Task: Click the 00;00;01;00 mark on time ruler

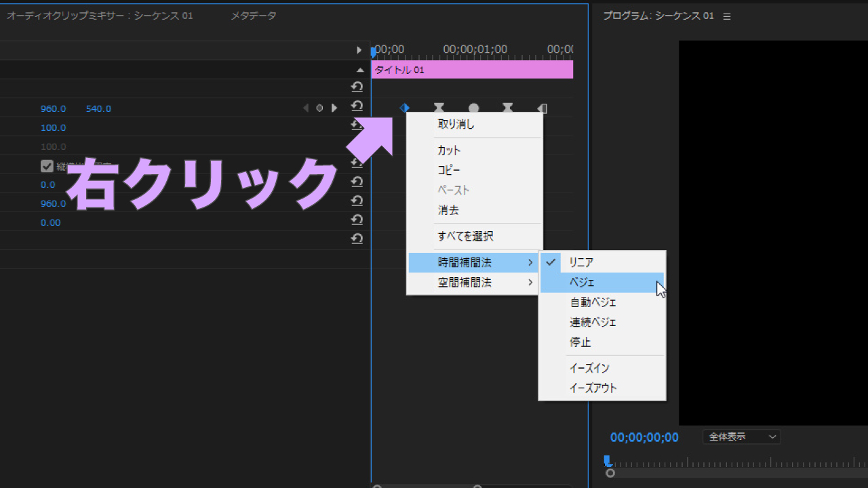Action: click(475, 49)
